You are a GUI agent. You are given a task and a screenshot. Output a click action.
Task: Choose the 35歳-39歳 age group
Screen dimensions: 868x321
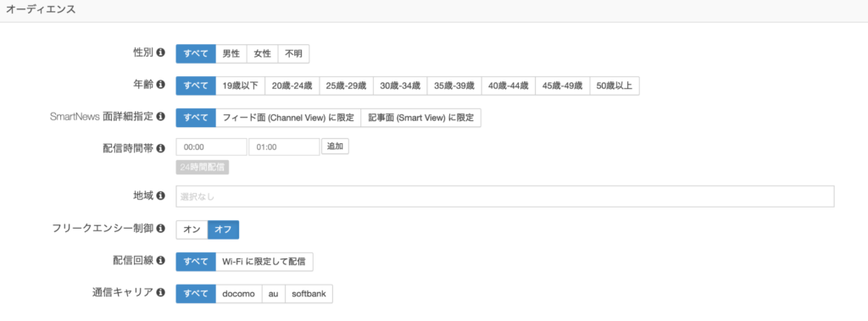point(455,86)
